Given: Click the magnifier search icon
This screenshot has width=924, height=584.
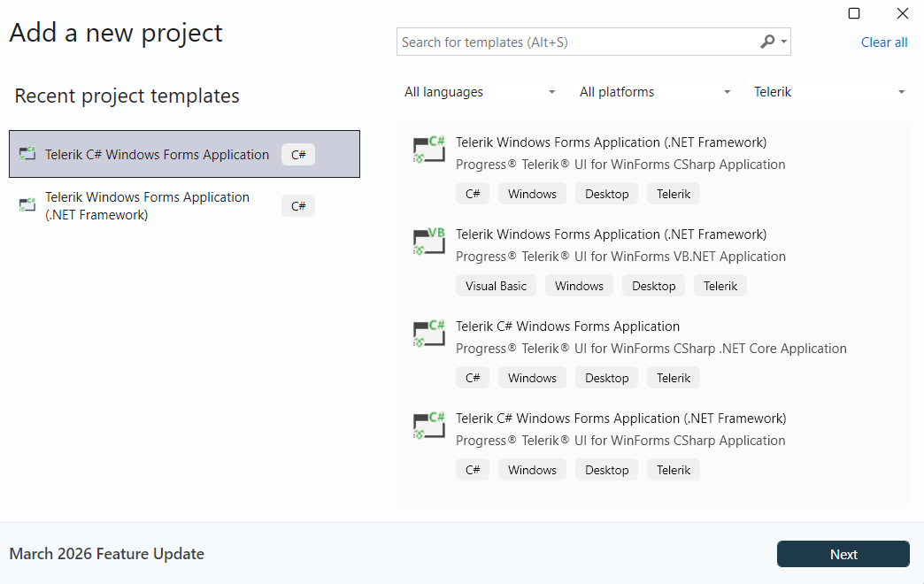Looking at the screenshot, I should 766,42.
